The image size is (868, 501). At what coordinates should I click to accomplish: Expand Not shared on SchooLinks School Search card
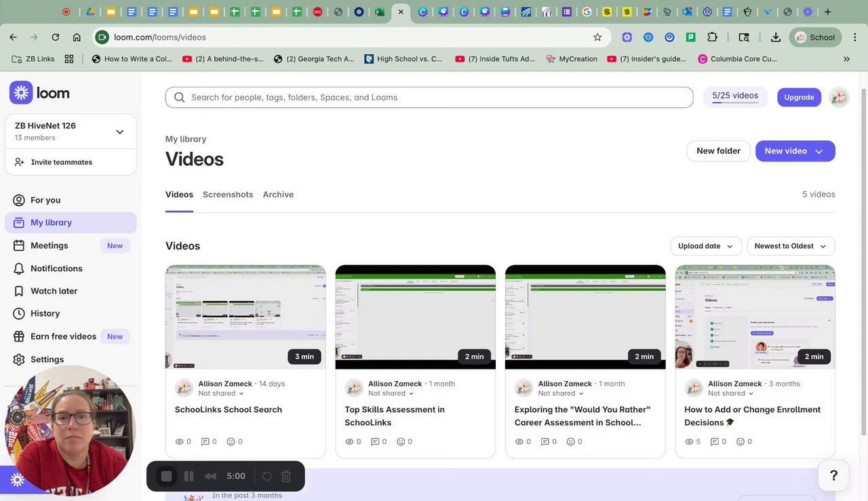pos(221,393)
